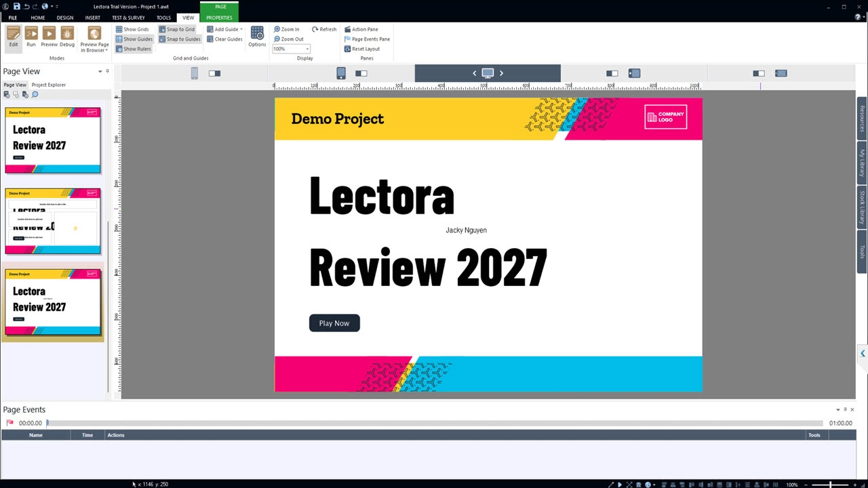The width and height of the screenshot is (868, 488).
Task: Select the tablet portrait device view
Action: tap(341, 73)
